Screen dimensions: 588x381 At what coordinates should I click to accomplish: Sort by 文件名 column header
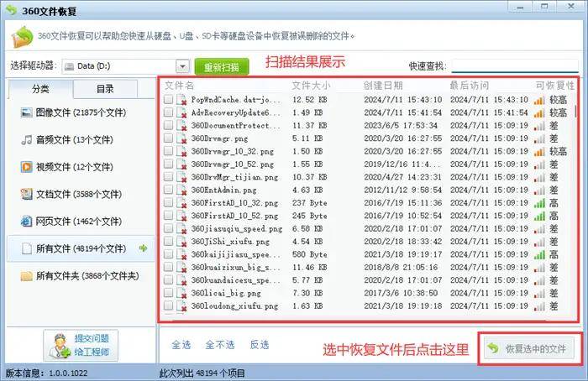[x=179, y=86]
